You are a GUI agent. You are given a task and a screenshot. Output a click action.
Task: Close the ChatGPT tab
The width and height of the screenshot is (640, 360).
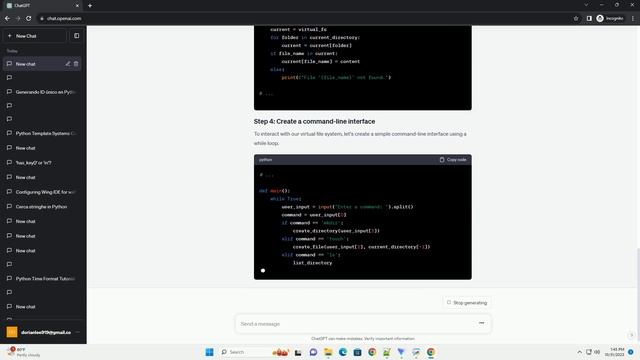point(77,6)
